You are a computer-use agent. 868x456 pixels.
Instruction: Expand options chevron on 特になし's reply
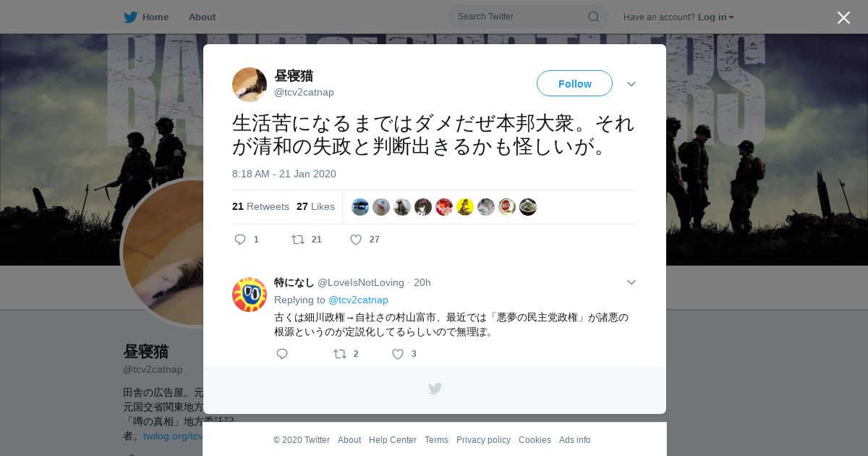[631, 282]
